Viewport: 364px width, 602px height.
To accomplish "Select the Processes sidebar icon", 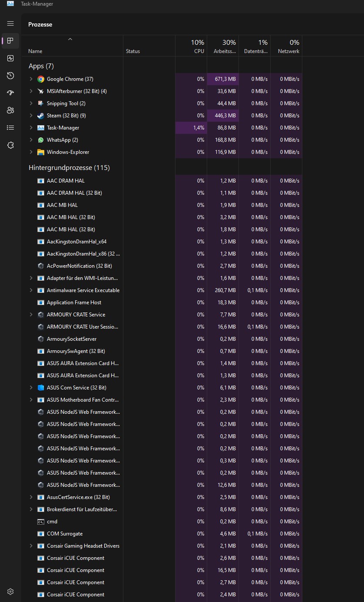I will click(x=10, y=41).
